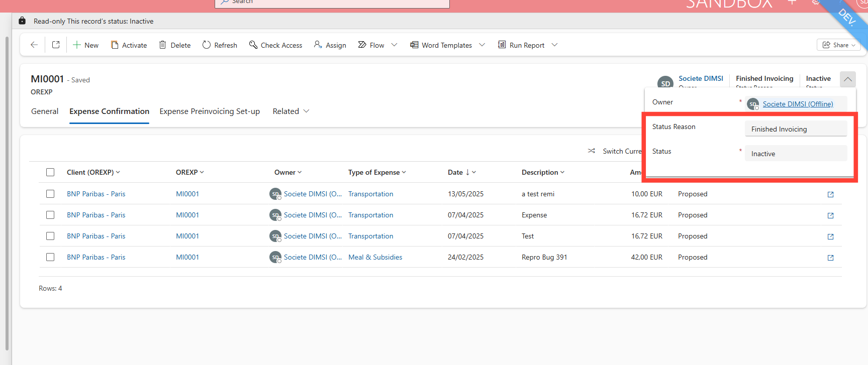Switch to the General tab

pos(45,111)
